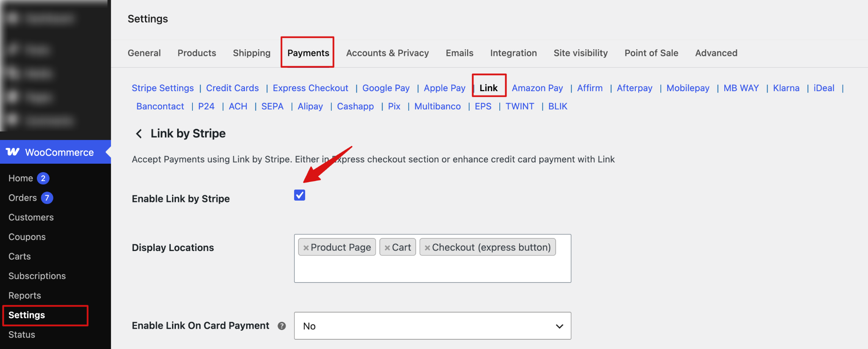The image size is (868, 349).
Task: Open the TWINT payment section
Action: (520, 106)
